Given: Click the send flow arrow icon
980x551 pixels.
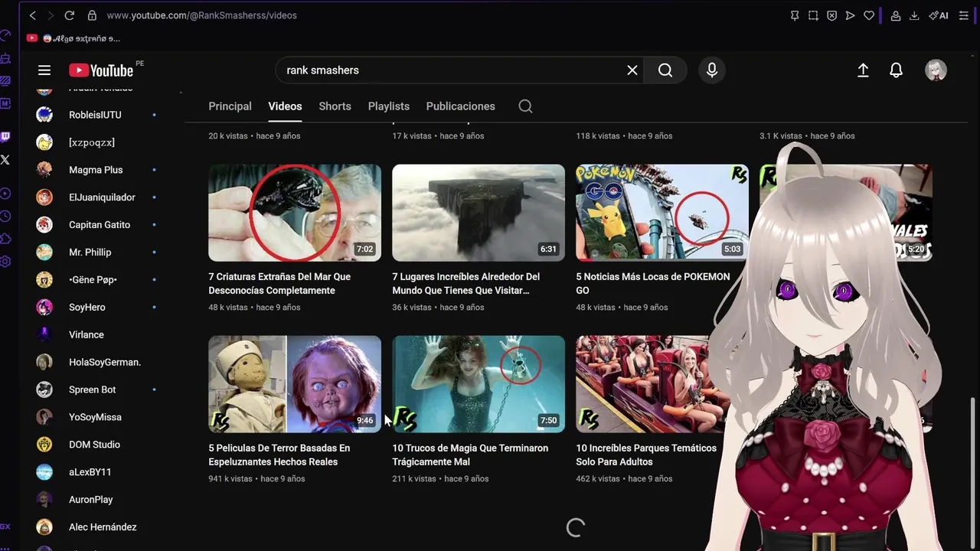Looking at the screenshot, I should coord(850,15).
